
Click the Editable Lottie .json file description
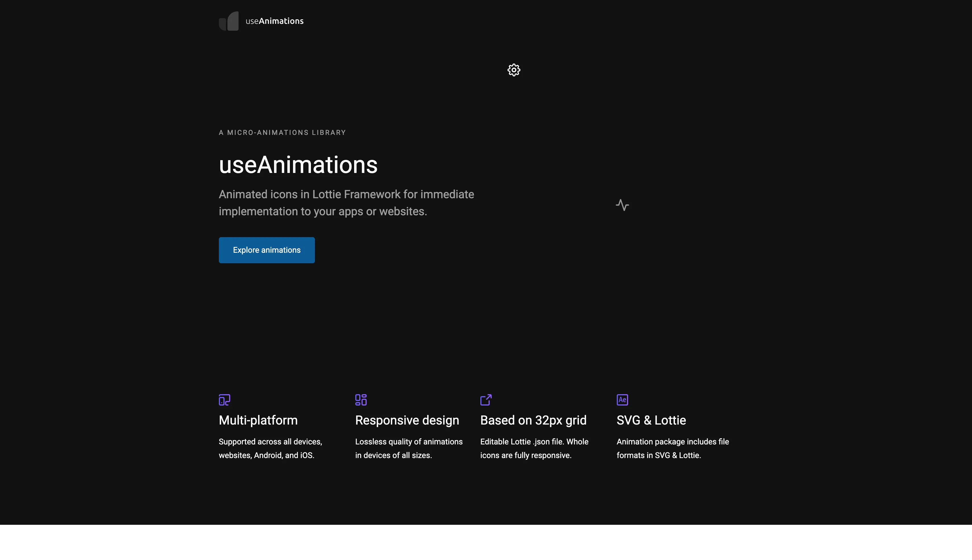click(x=534, y=448)
